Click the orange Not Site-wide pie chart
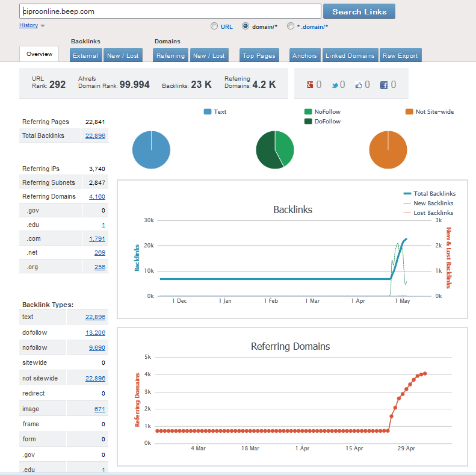This screenshot has height=475, width=476. pos(388,150)
